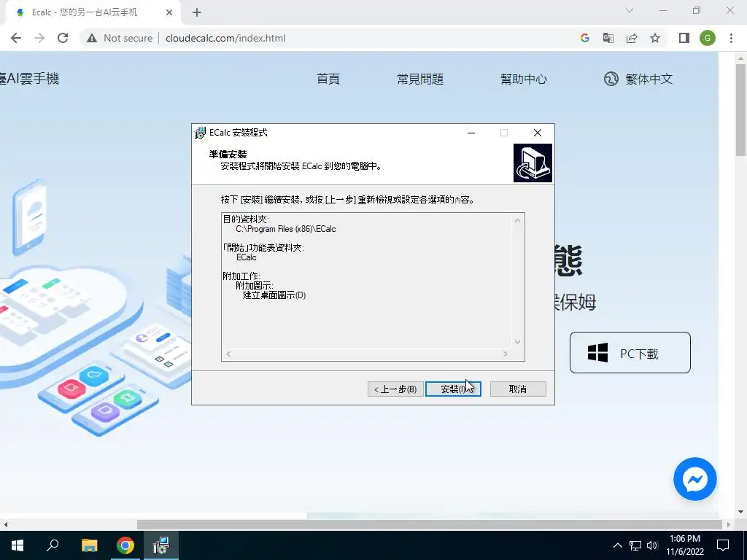Cancel setup with 取消 button
Screen dimensions: 747x560
518,389
